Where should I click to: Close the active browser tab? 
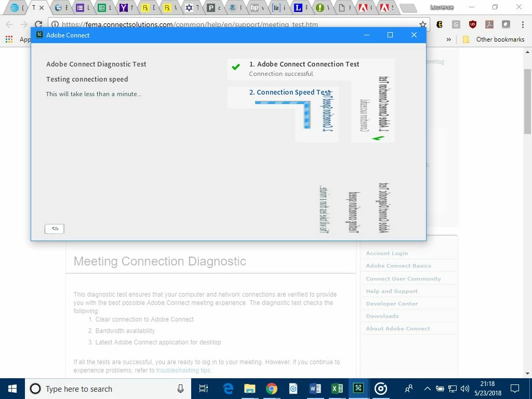pyautogui.click(x=42, y=7)
